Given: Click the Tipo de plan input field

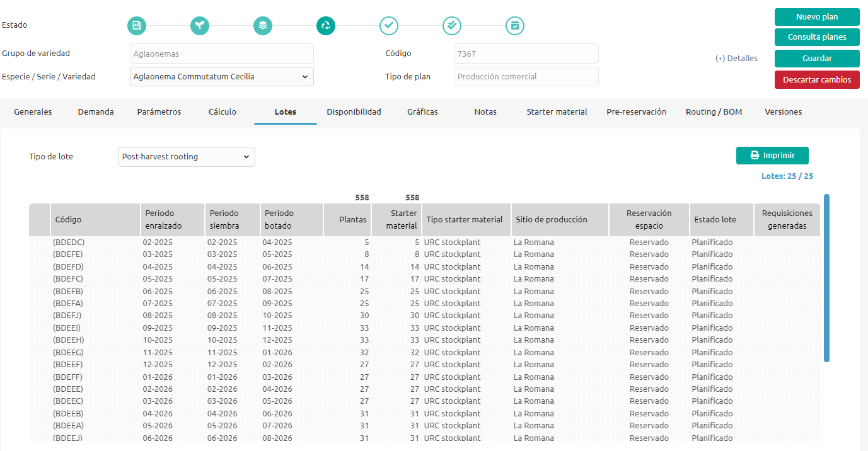Looking at the screenshot, I should point(526,76).
